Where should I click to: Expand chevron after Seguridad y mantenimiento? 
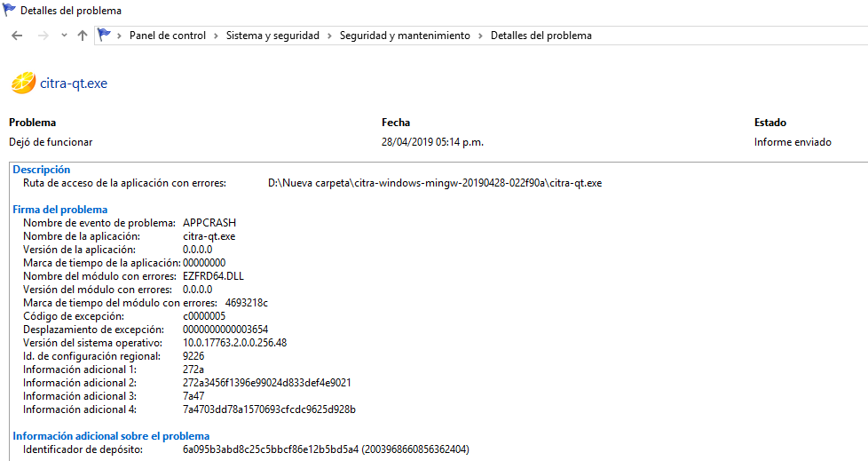point(480,36)
